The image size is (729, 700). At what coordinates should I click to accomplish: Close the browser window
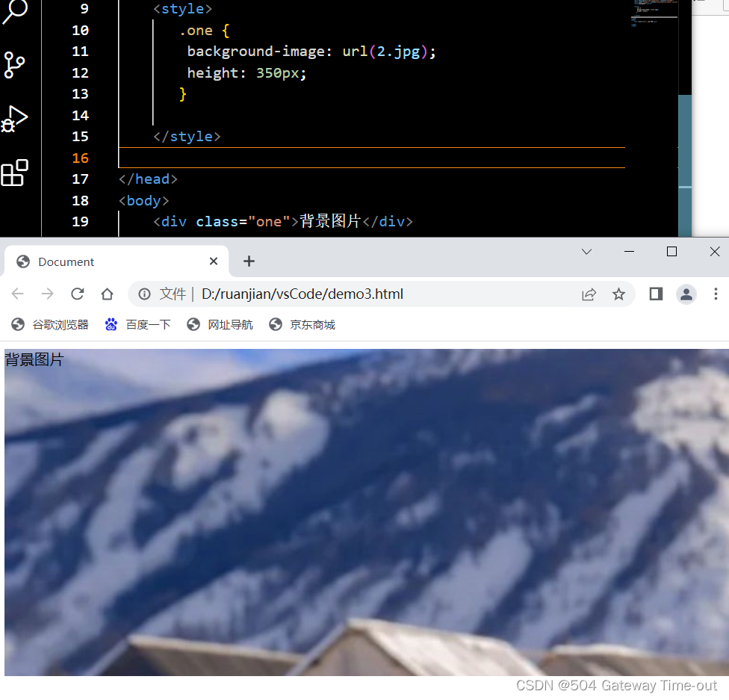click(x=715, y=252)
